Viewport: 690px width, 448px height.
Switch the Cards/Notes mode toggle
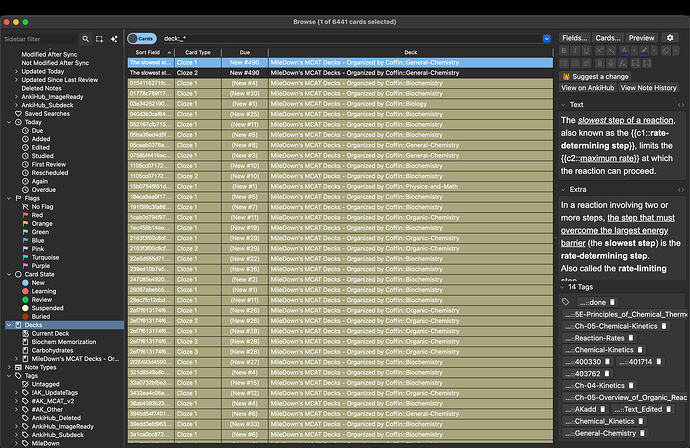point(142,39)
